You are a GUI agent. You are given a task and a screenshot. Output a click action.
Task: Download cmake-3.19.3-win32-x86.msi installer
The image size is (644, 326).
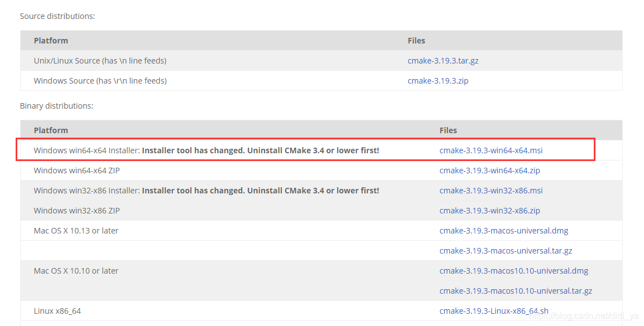491,191
